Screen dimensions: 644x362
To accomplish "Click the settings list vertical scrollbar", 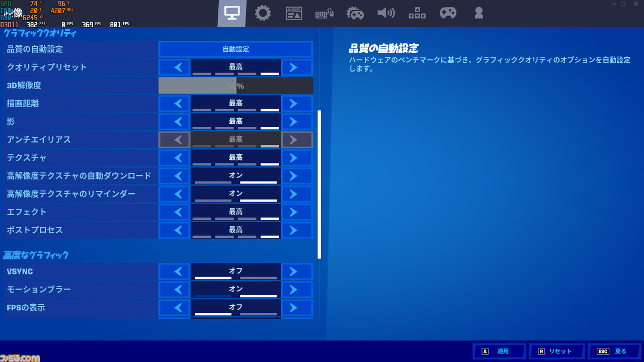I will [x=319, y=185].
